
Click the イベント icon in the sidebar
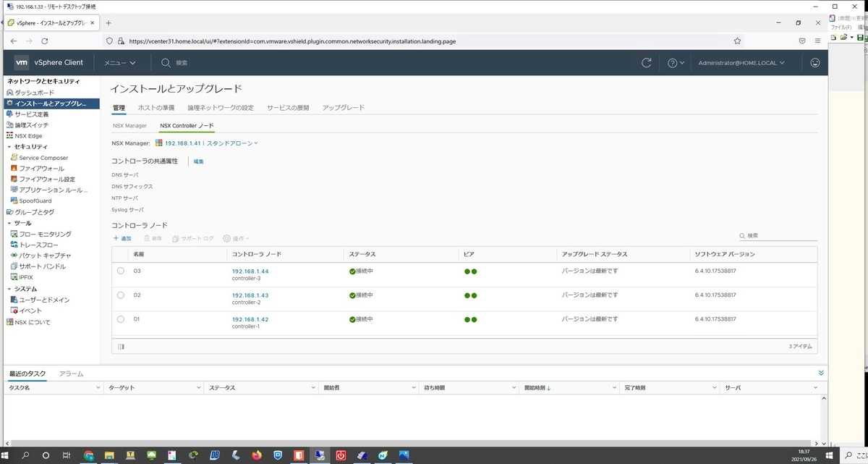click(14, 311)
